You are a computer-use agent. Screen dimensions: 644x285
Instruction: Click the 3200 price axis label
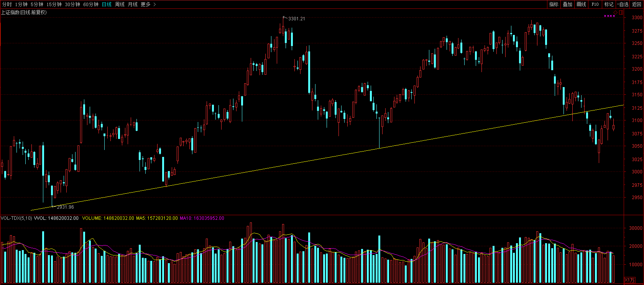tap(637, 69)
